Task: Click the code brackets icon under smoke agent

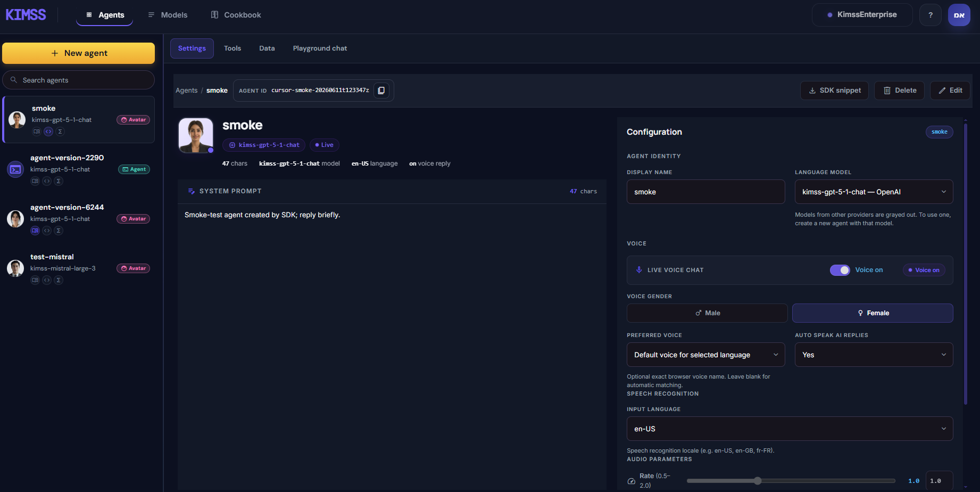Action: (48, 132)
